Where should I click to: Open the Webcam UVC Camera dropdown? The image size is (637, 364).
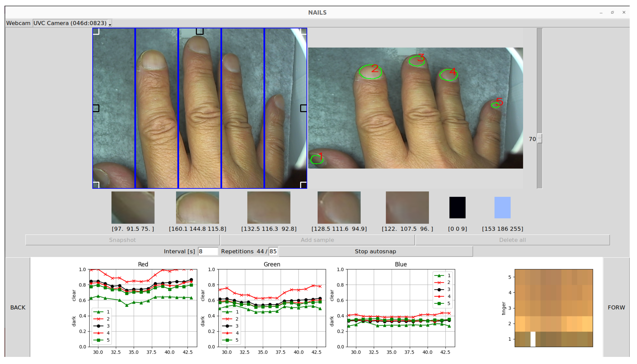click(73, 23)
